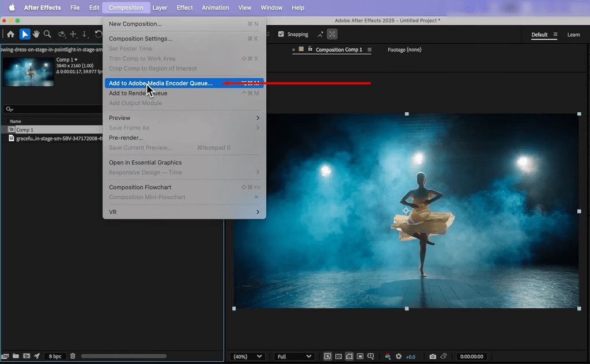Expand the VR submenu
Screen dimensions: 590x364
pyautogui.click(x=184, y=212)
